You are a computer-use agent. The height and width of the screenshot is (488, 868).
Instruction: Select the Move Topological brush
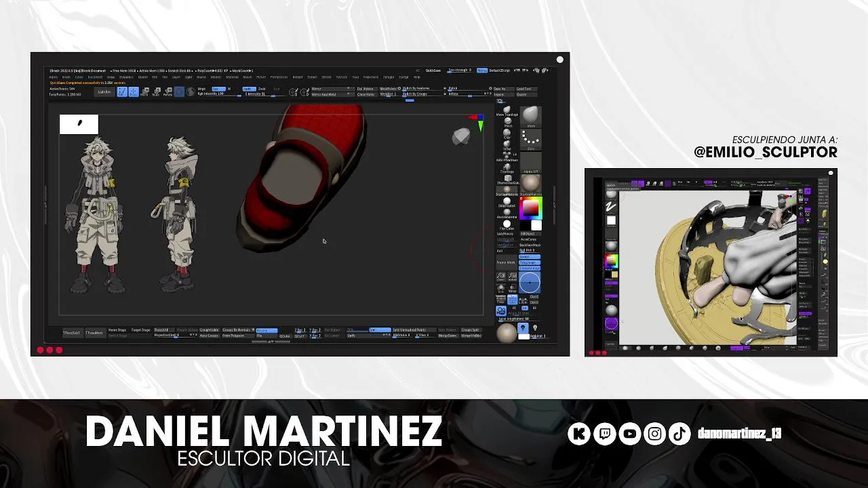(507, 110)
